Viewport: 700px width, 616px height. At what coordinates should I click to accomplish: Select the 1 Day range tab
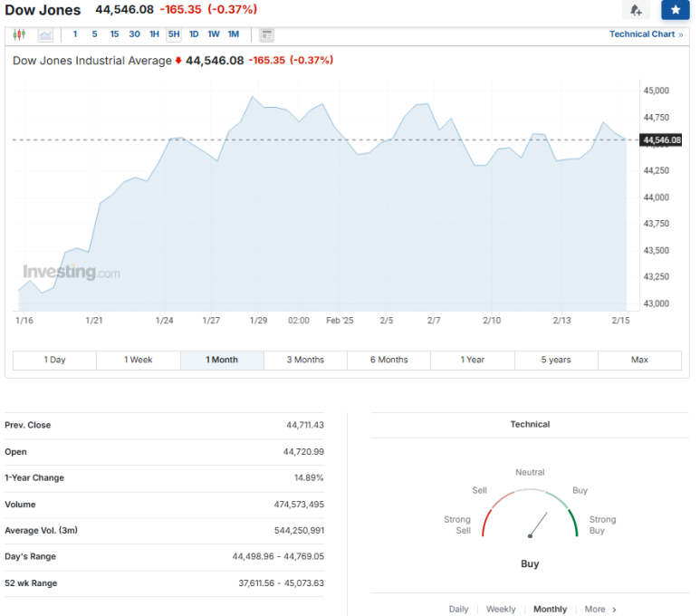click(54, 360)
